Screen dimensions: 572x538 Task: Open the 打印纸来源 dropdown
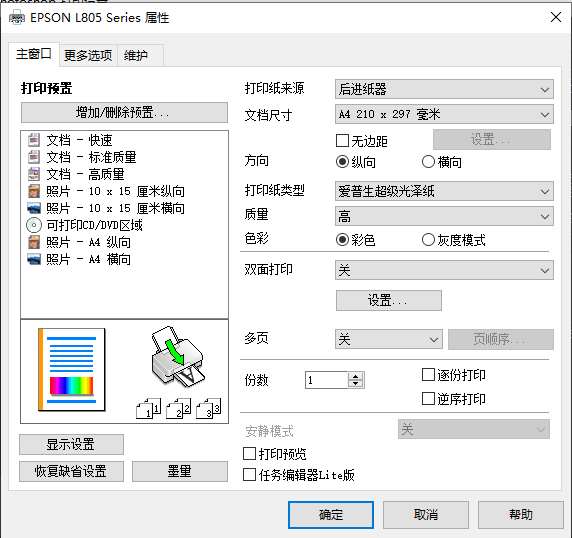444,89
